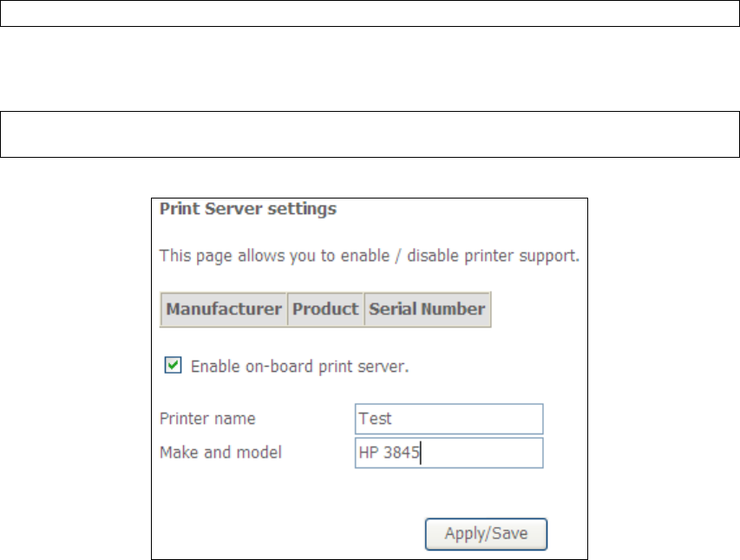Focus the Make and model input field

tap(449, 453)
